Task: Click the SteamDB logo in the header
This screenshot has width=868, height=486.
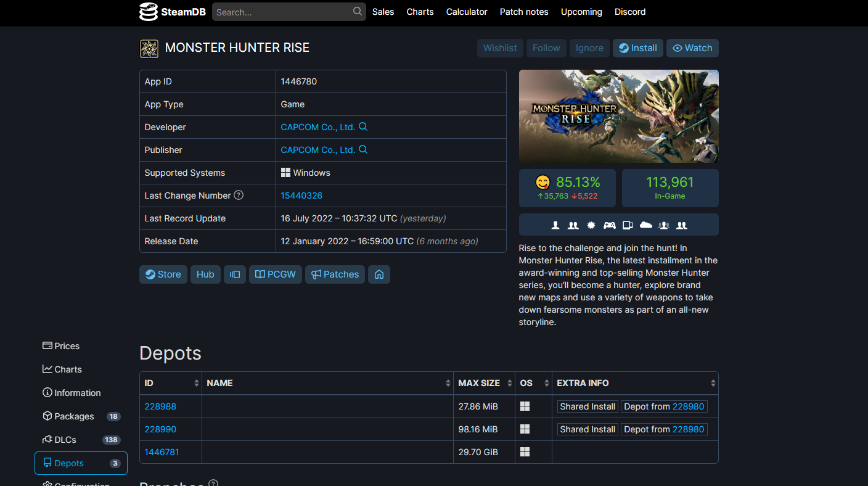Action: pyautogui.click(x=173, y=12)
